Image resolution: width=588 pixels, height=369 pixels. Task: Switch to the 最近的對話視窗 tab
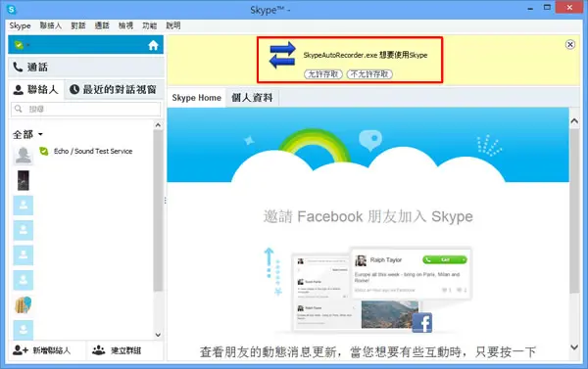pyautogui.click(x=114, y=89)
